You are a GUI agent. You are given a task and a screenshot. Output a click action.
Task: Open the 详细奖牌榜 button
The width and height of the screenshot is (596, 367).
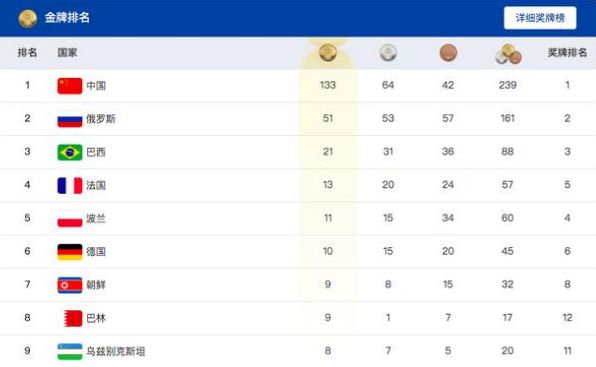(540, 18)
